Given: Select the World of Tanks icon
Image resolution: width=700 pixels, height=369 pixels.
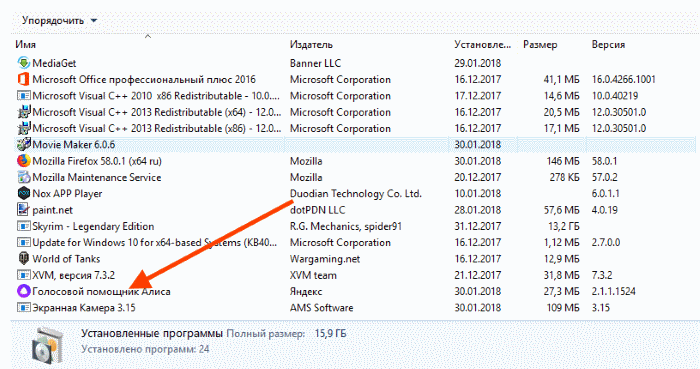Looking at the screenshot, I should 24,258.
